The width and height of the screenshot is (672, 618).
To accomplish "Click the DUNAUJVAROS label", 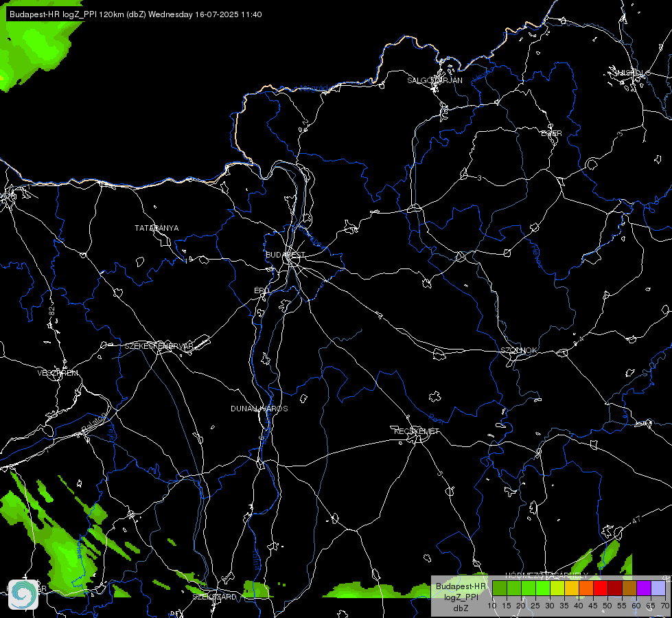I will pos(259,409).
